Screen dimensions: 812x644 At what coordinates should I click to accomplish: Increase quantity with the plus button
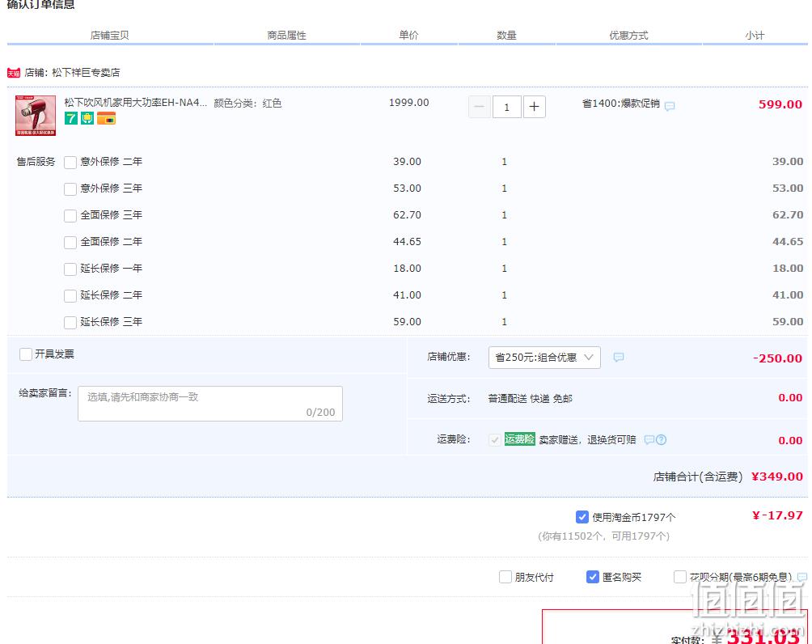pos(535,107)
